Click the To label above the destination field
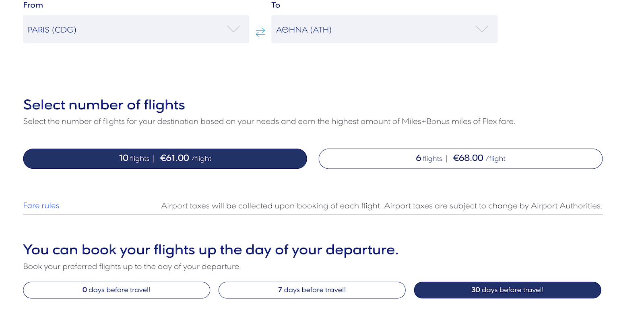 pyautogui.click(x=275, y=5)
